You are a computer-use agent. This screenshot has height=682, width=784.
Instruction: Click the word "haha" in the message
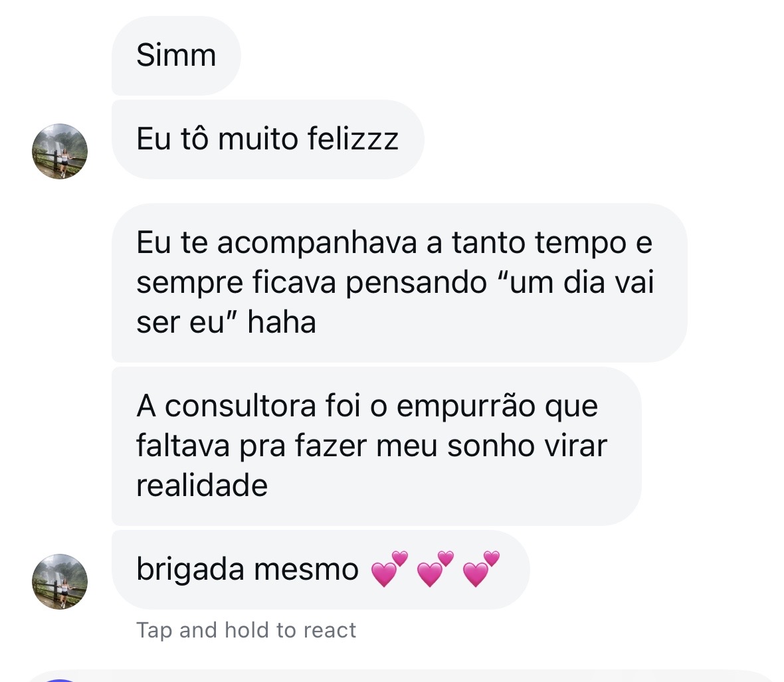[282, 323]
